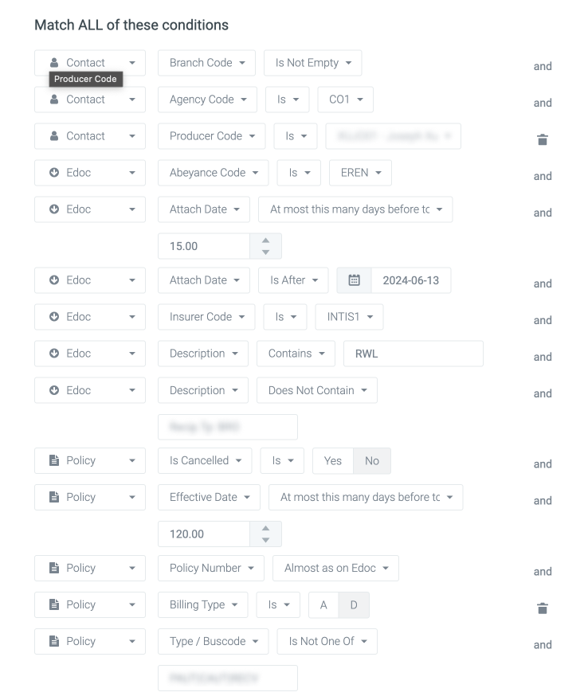The height and width of the screenshot is (700, 588).
Task: Expand the Almost as on Edoc dropdown
Action: (x=335, y=568)
